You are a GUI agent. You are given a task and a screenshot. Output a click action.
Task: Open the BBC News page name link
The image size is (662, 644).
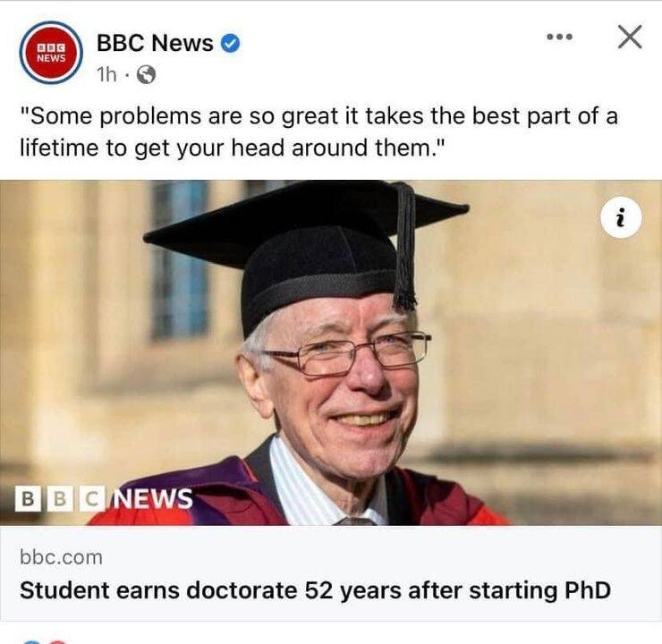pos(155,43)
